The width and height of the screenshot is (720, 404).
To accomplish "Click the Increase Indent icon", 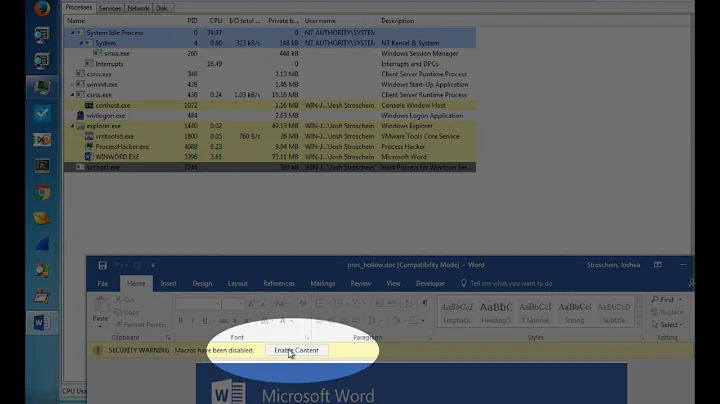I will 392,303.
